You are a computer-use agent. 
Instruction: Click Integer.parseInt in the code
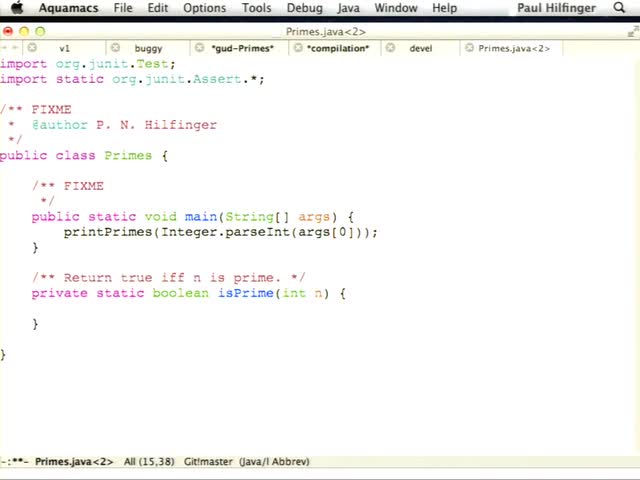point(225,232)
